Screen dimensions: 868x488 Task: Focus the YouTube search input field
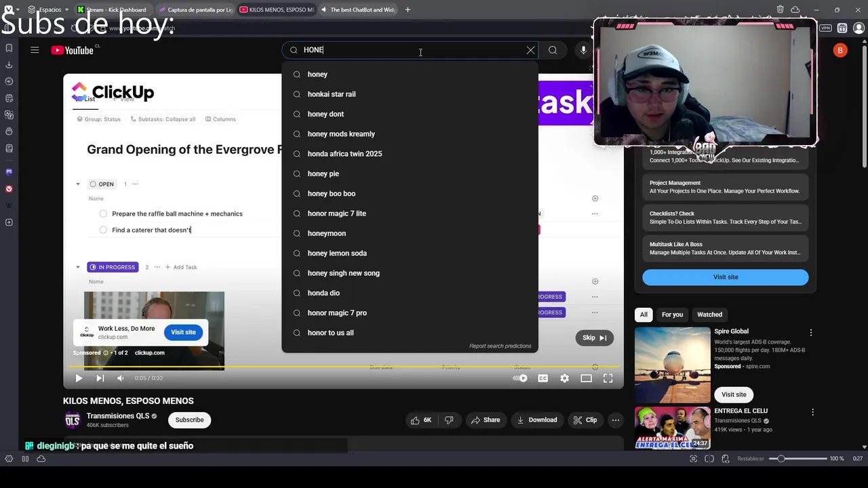click(410, 50)
